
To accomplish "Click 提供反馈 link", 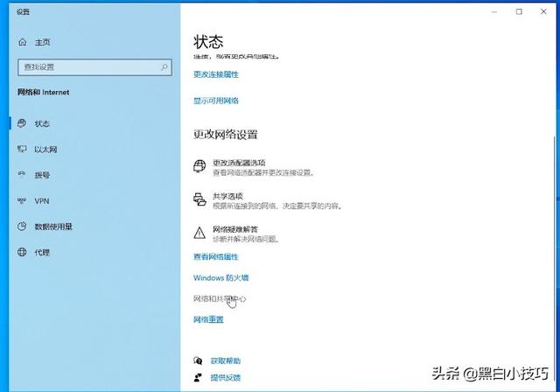I will click(226, 378).
